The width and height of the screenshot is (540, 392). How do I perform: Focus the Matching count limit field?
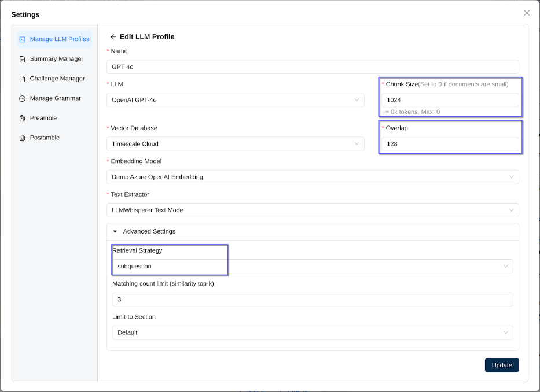pos(313,299)
